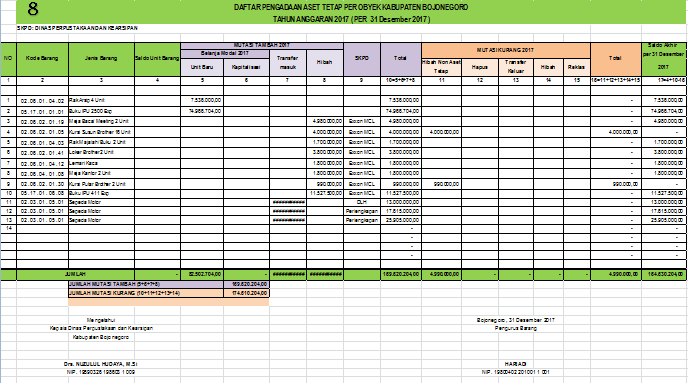Select the 'Loker Brother 2 Unit' cell

[x=101, y=152]
